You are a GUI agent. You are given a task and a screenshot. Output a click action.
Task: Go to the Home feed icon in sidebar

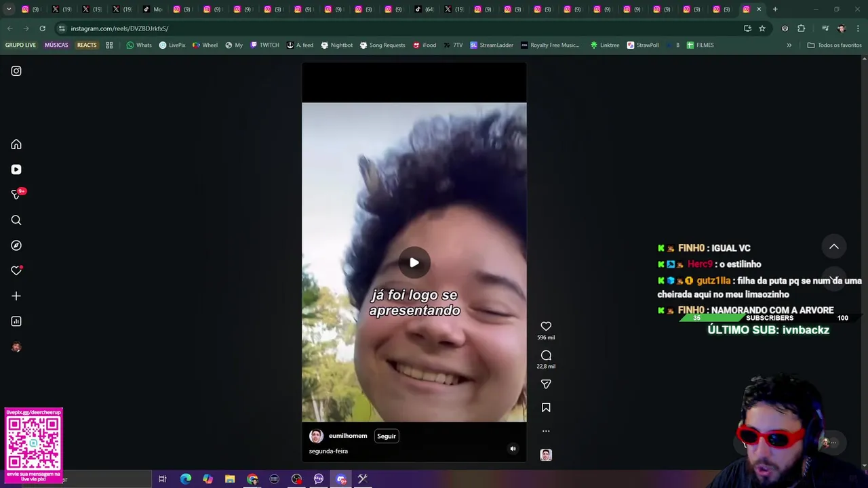(x=16, y=144)
